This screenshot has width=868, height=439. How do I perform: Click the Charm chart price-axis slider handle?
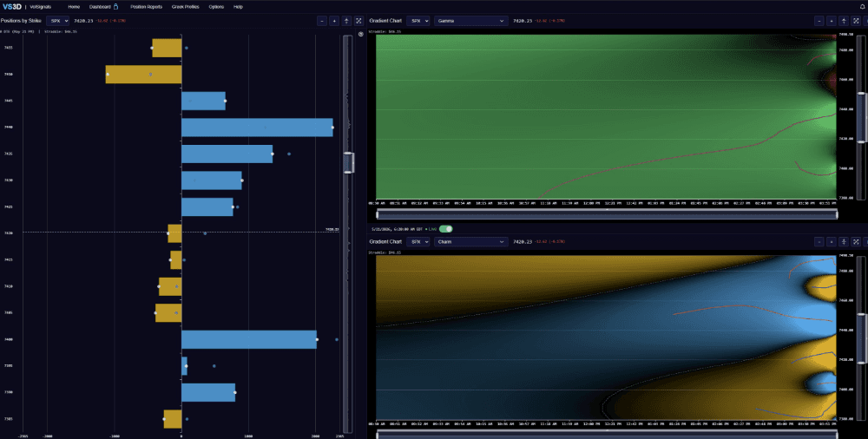click(861, 340)
